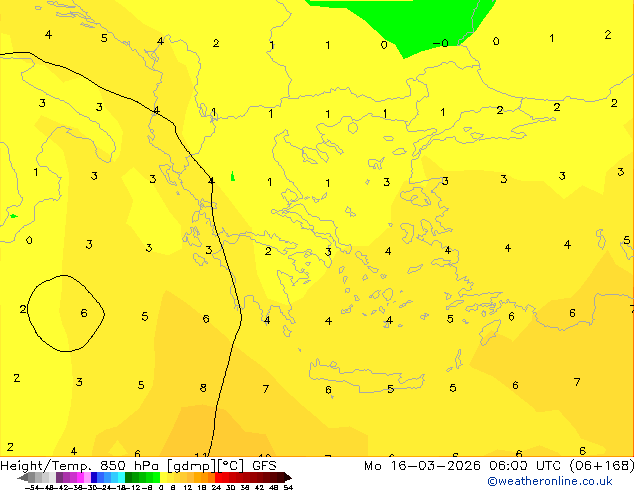This screenshot has width=634, height=490.
Task: Pick the bright magenta swatch in the legend
Action: coord(80,478)
